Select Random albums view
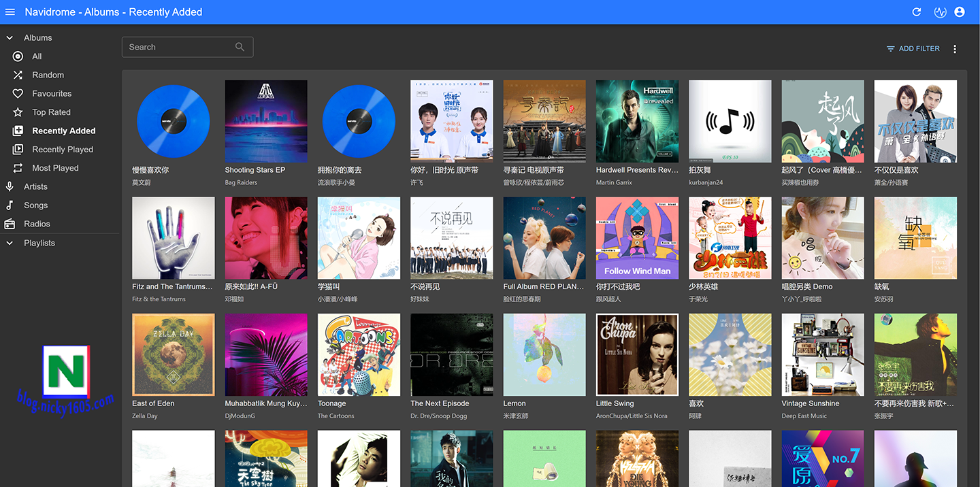 point(48,75)
